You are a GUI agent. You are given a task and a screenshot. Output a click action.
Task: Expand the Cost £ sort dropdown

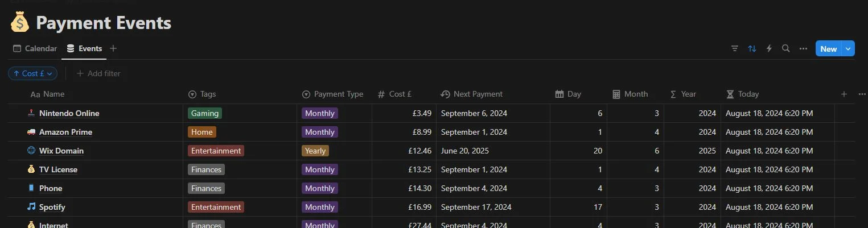[x=33, y=73]
